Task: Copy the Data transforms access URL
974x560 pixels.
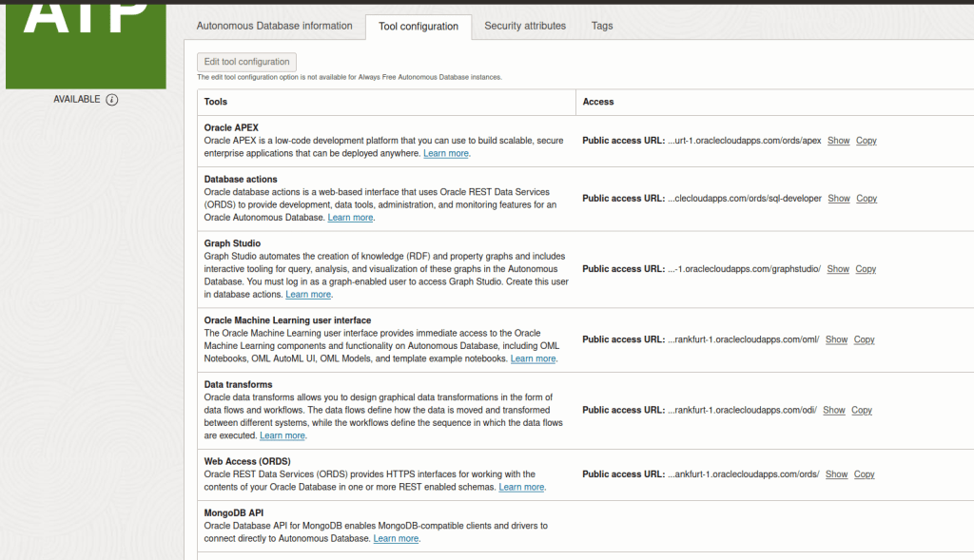Action: point(862,411)
